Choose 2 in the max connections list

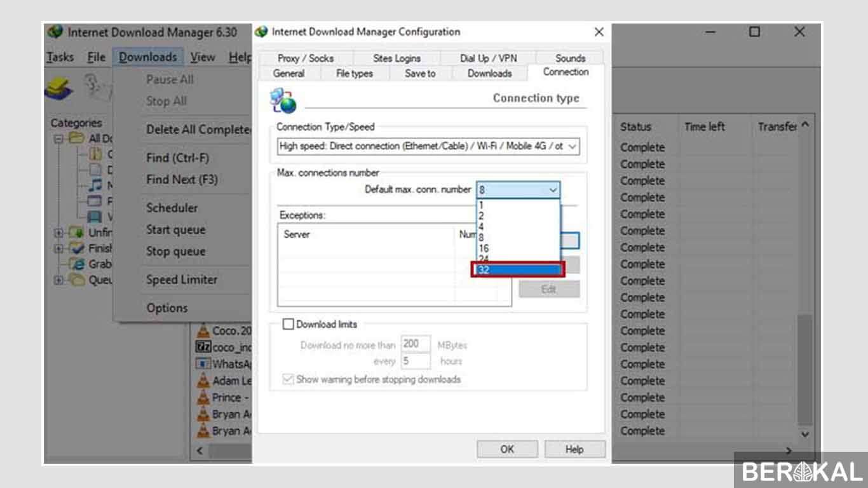pyautogui.click(x=518, y=215)
